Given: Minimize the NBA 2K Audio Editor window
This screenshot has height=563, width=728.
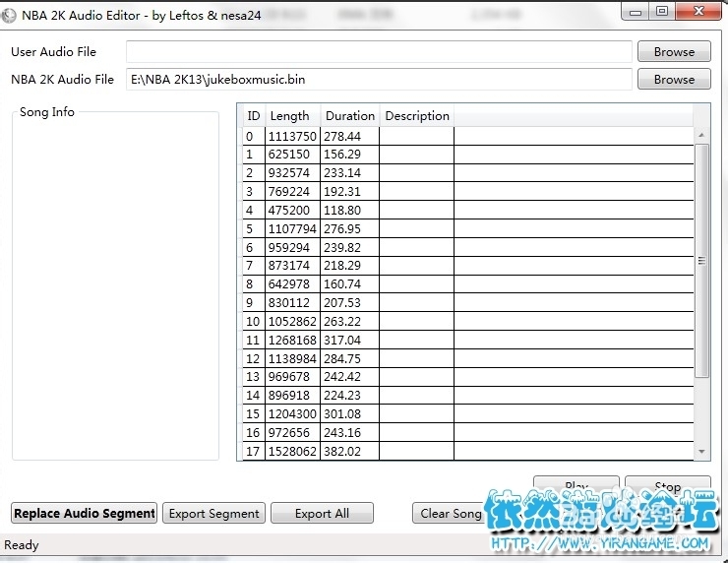Looking at the screenshot, I should [636, 12].
